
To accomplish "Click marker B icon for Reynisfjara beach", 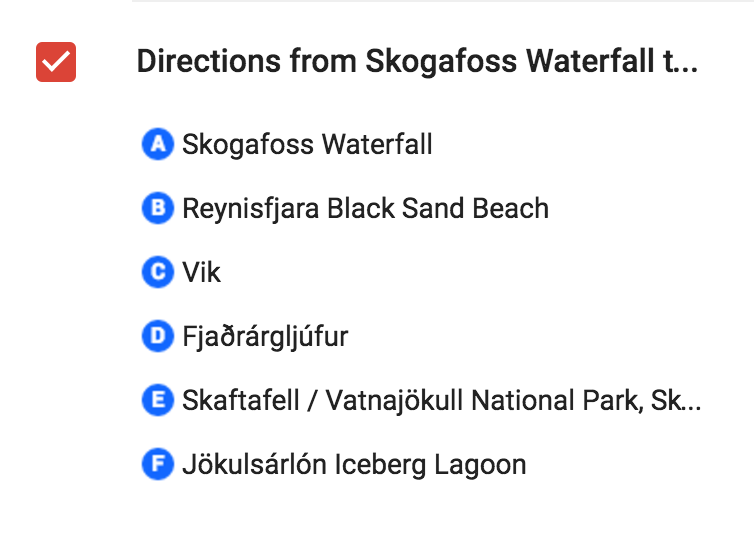I will tap(158, 208).
